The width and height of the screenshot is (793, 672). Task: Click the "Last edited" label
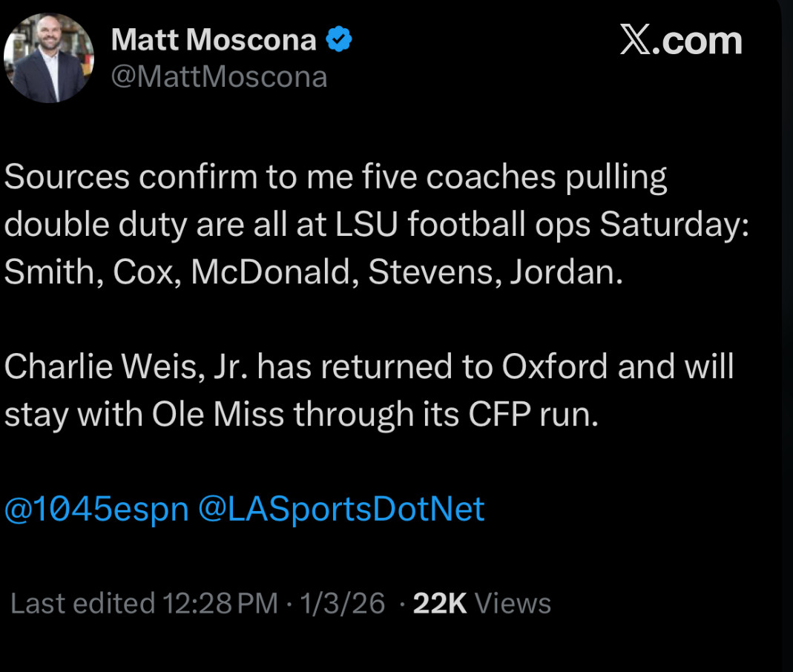82,603
